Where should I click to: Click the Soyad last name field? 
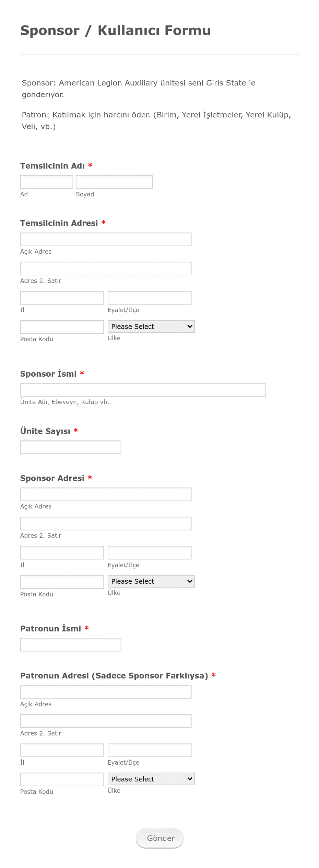(x=114, y=182)
